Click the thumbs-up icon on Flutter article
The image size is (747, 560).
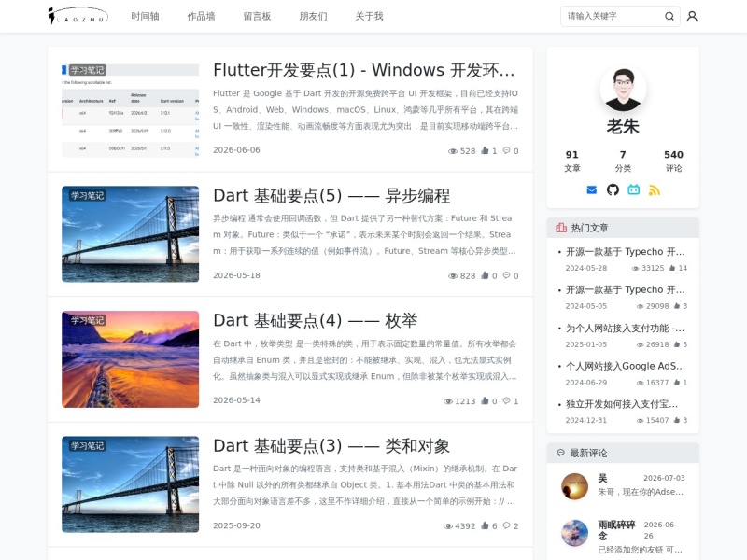[485, 150]
